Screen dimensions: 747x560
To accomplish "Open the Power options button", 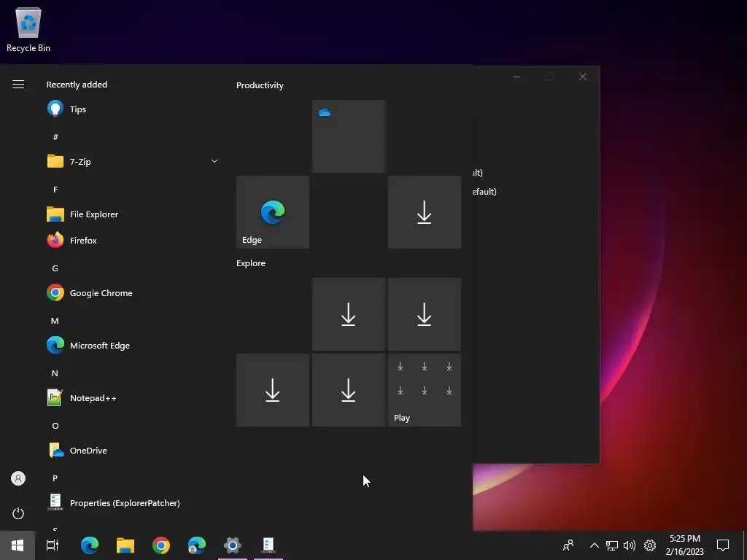I will point(18,513).
